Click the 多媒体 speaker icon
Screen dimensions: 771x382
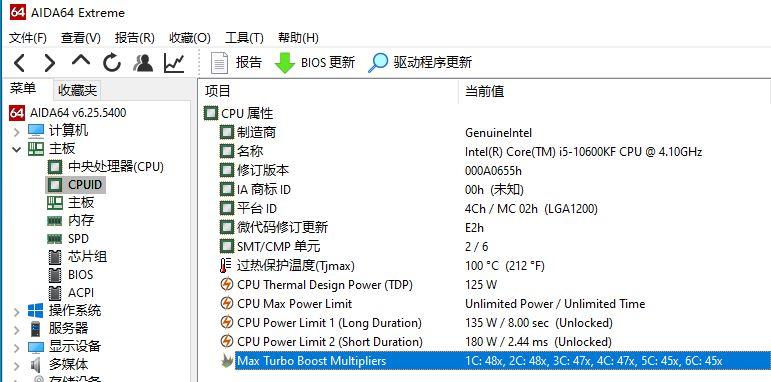click(x=36, y=365)
